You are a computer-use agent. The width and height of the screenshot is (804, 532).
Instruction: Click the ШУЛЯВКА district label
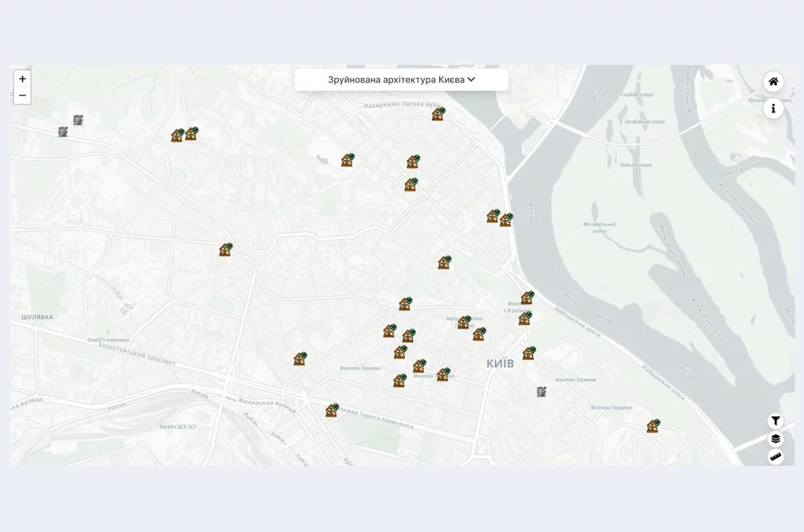37,318
